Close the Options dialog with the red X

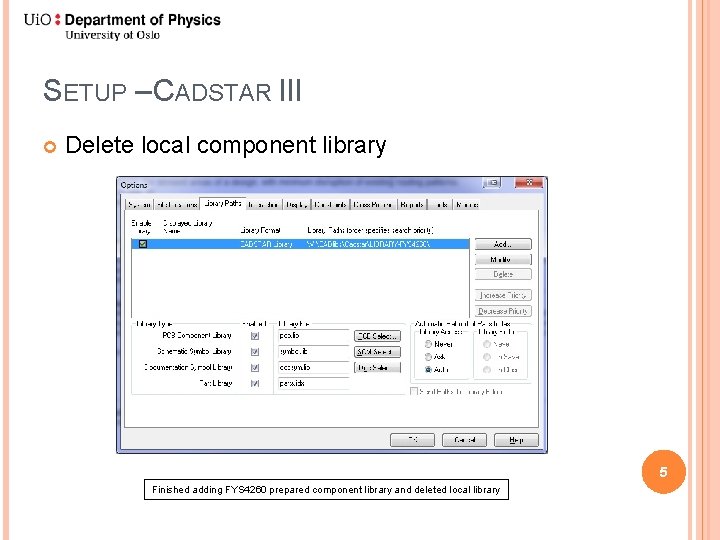click(x=529, y=182)
